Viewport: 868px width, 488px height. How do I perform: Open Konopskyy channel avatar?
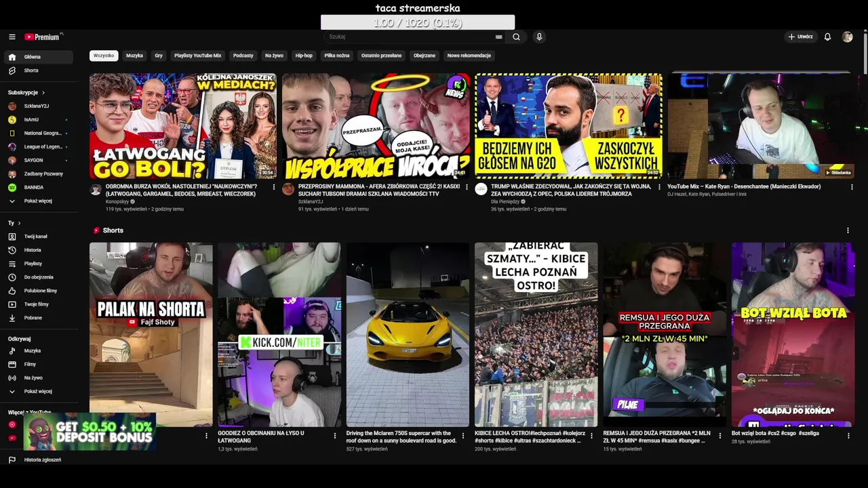(96, 190)
